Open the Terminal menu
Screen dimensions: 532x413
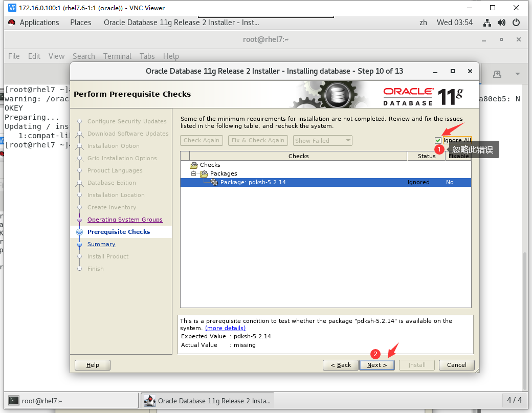tap(117, 56)
